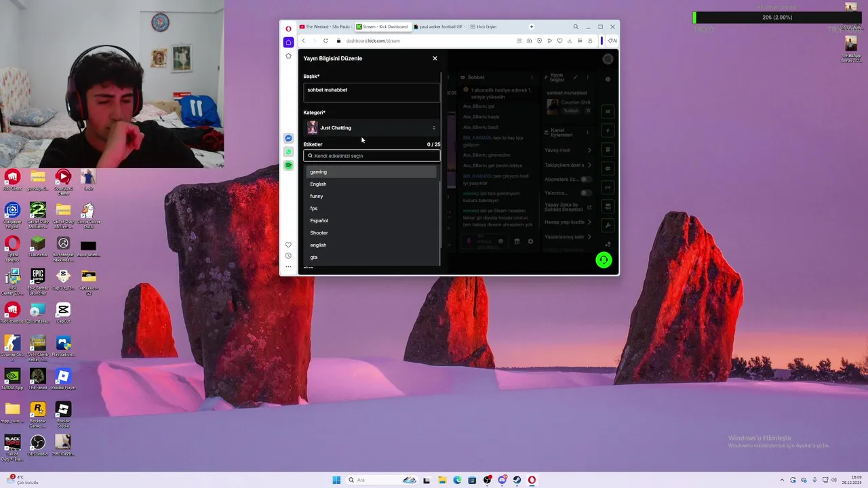
Task: Click the Başlık text field
Action: pos(372,92)
